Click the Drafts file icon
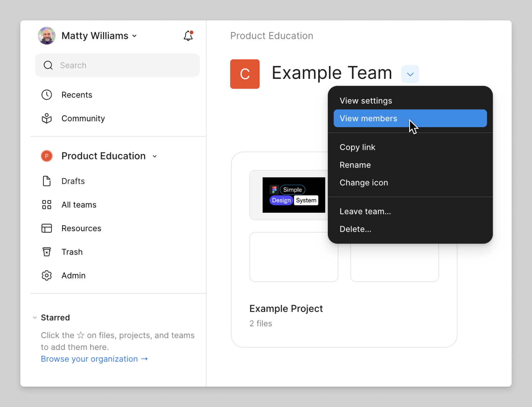The height and width of the screenshot is (407, 532). (x=47, y=181)
